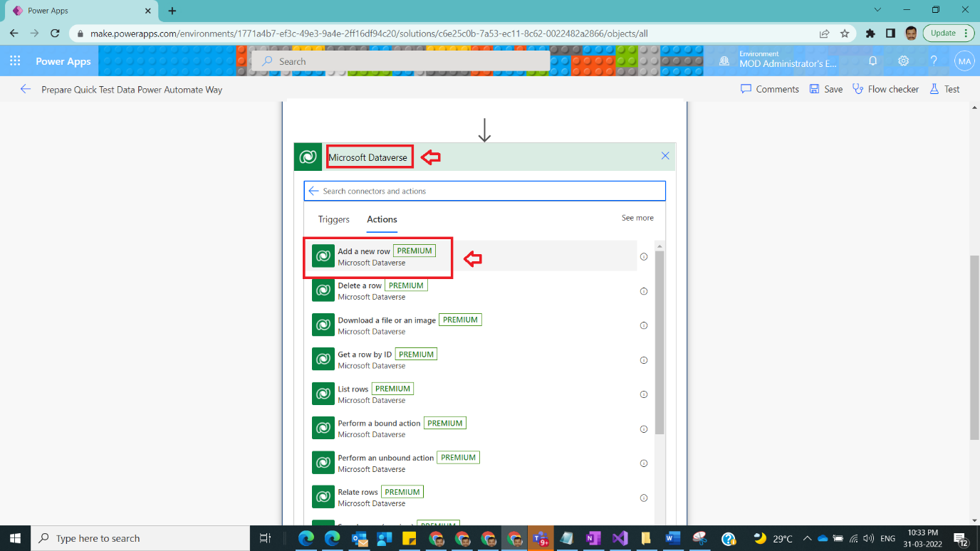Click the 'See more' link
This screenshot has width=980, height=551.
click(637, 218)
